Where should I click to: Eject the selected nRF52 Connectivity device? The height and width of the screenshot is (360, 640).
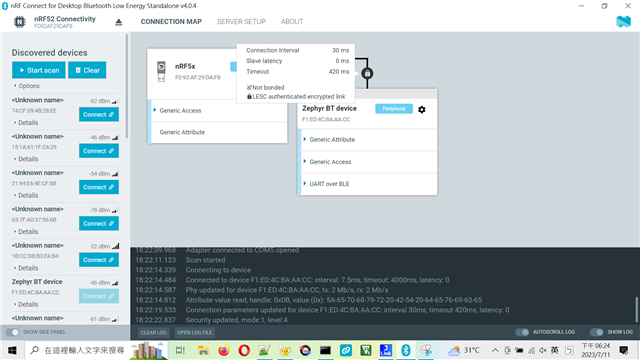point(119,22)
